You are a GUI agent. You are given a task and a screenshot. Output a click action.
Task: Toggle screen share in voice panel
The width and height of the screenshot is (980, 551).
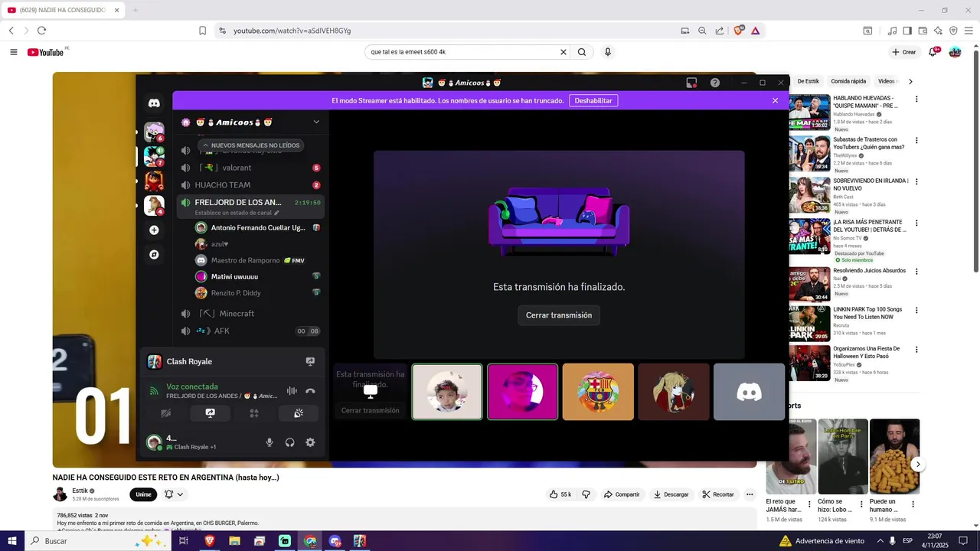[x=210, y=413]
